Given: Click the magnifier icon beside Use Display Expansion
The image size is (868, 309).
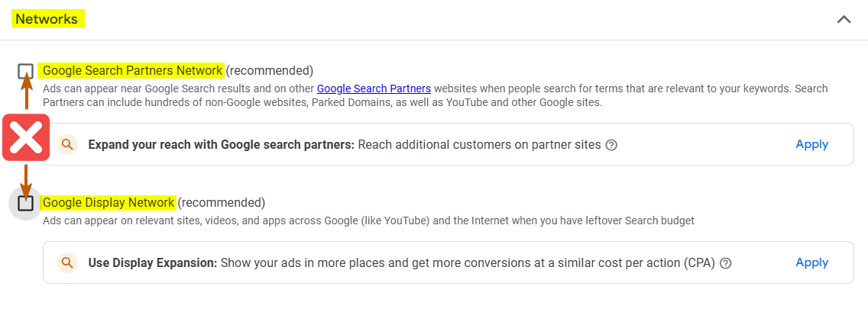Looking at the screenshot, I should 68,262.
